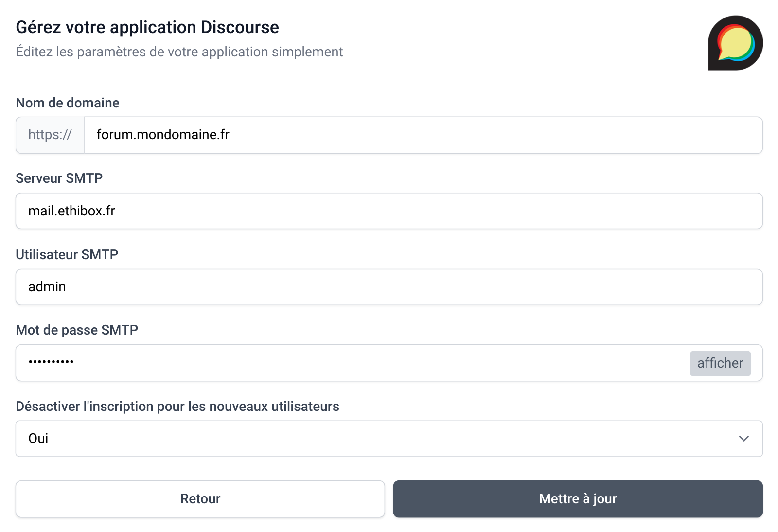Click the 'Serveur SMTP' label
The height and width of the screenshot is (532, 778).
point(59,178)
